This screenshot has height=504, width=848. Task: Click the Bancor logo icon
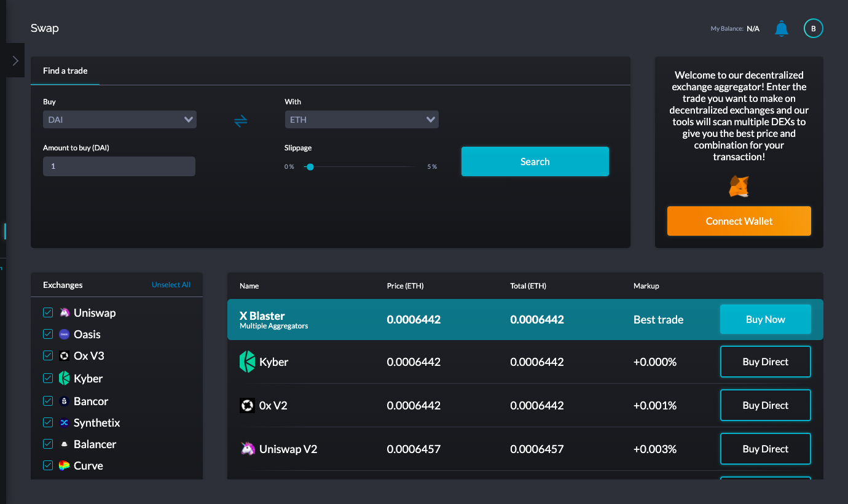pos(65,401)
